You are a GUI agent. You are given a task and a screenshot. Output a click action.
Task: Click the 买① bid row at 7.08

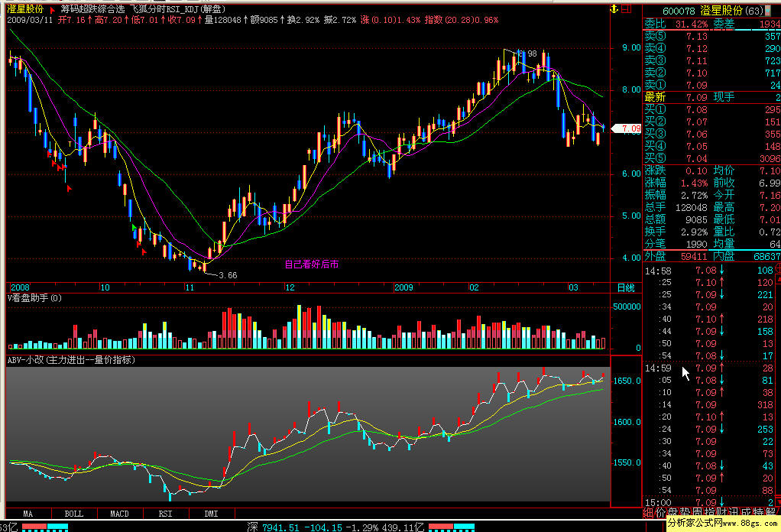click(712, 109)
